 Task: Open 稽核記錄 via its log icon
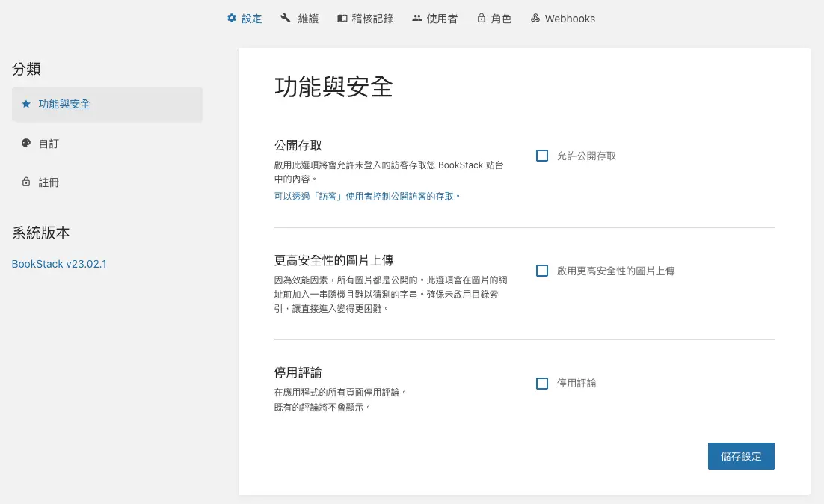(x=342, y=18)
